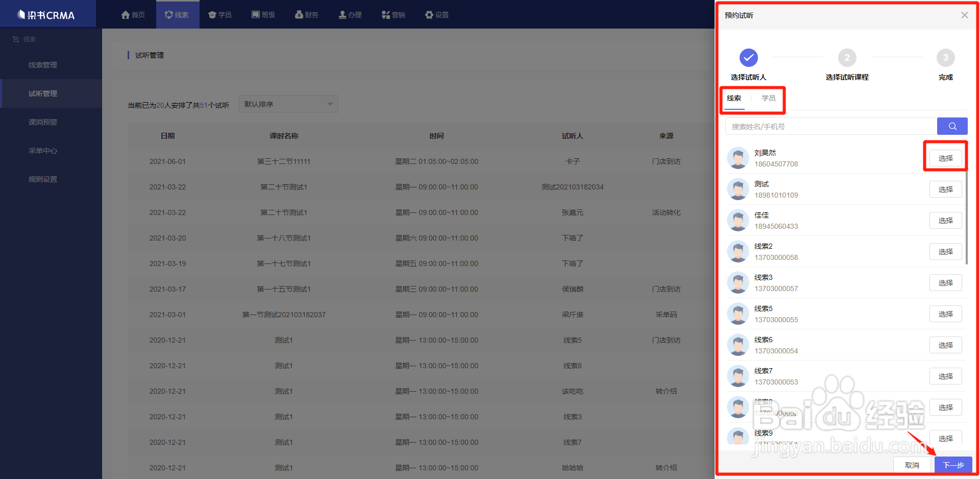Close the 预约试听 panel
Viewport: 980px width, 479px height.
[965, 15]
